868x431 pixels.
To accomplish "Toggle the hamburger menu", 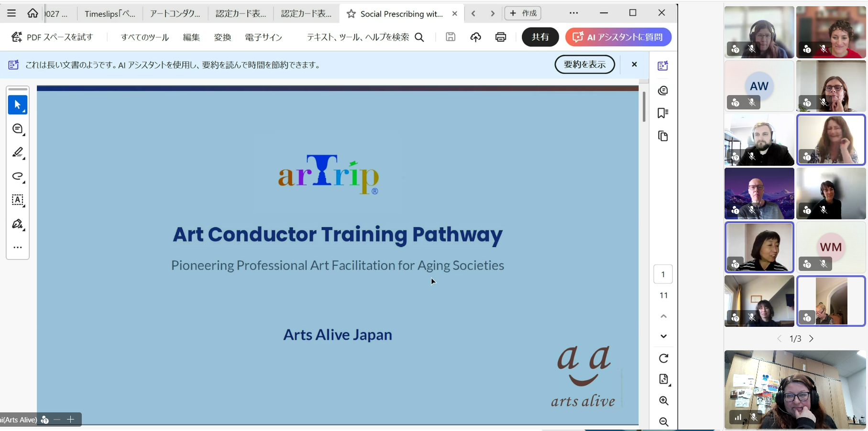I will click(11, 13).
